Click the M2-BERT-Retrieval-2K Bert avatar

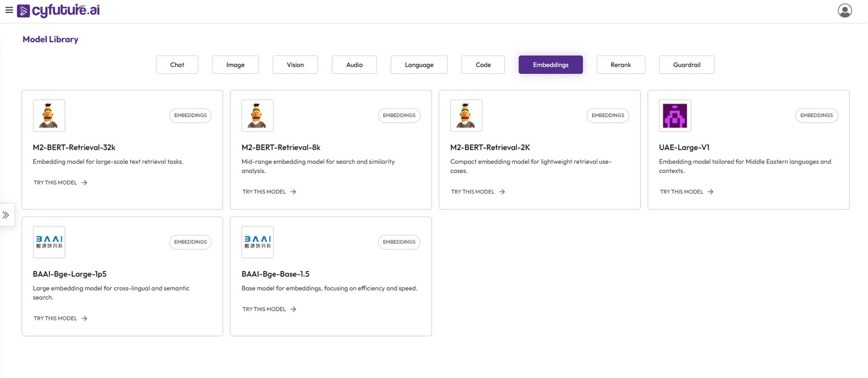(x=466, y=115)
